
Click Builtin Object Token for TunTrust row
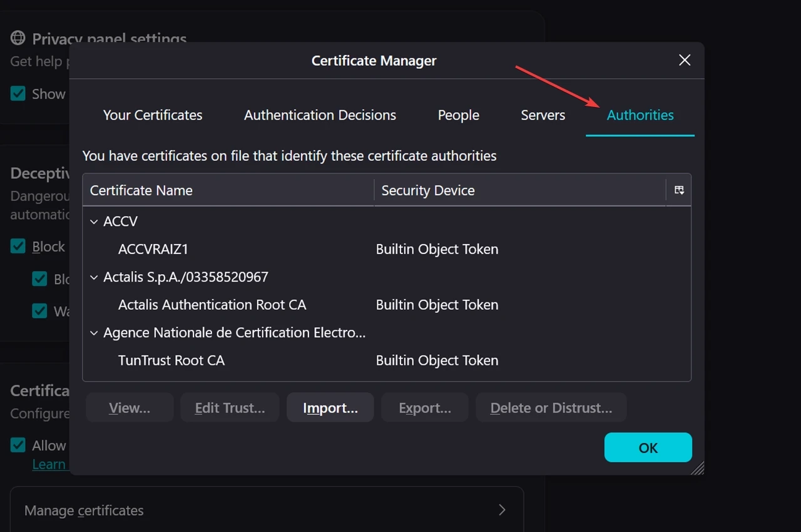click(437, 361)
